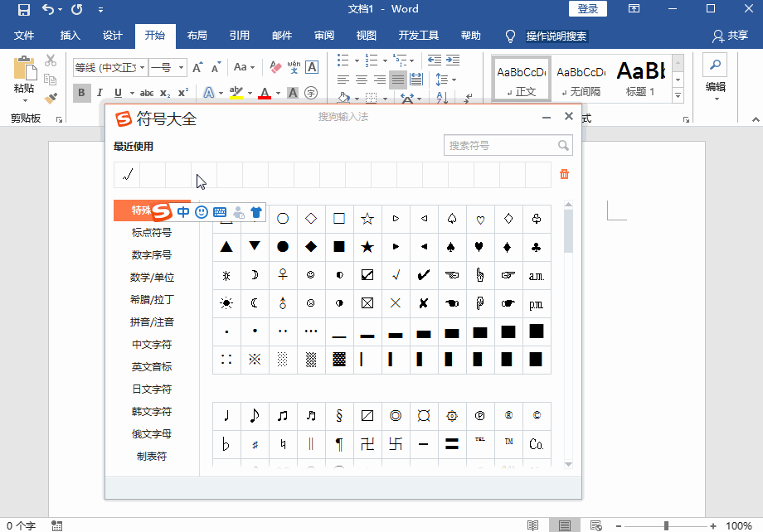This screenshot has width=763, height=532.
Task: Open the Sogou soft keyboard icon
Action: coord(220,212)
